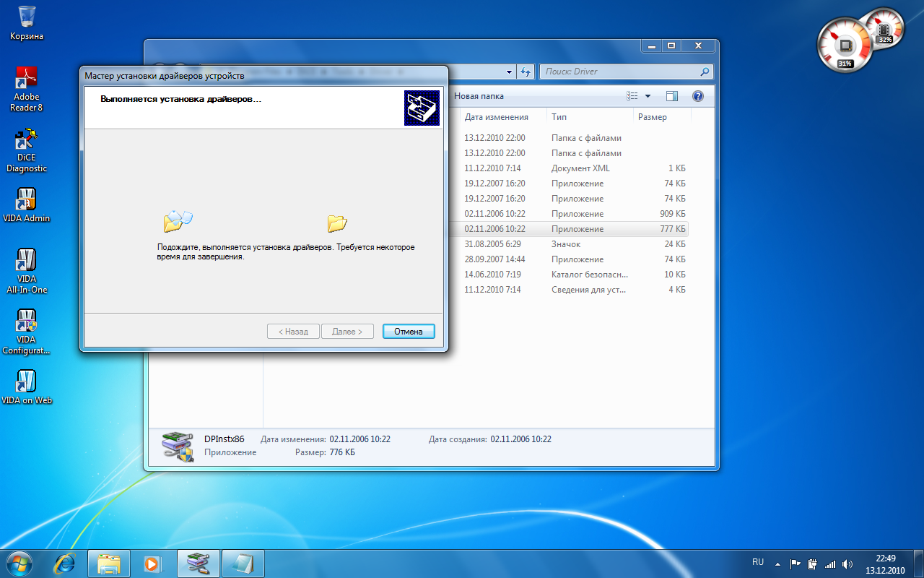Launch VIDA on Web desktop icon
The image size is (924, 578).
27,387
